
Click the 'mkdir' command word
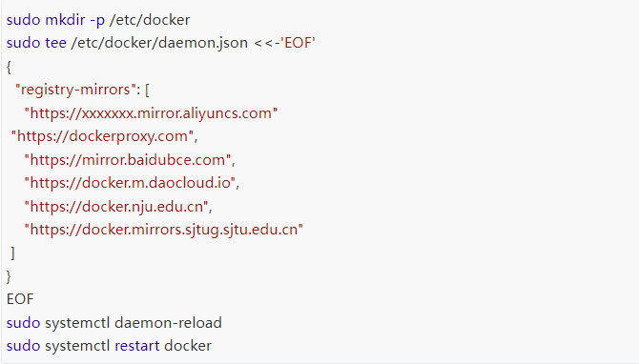(x=65, y=20)
